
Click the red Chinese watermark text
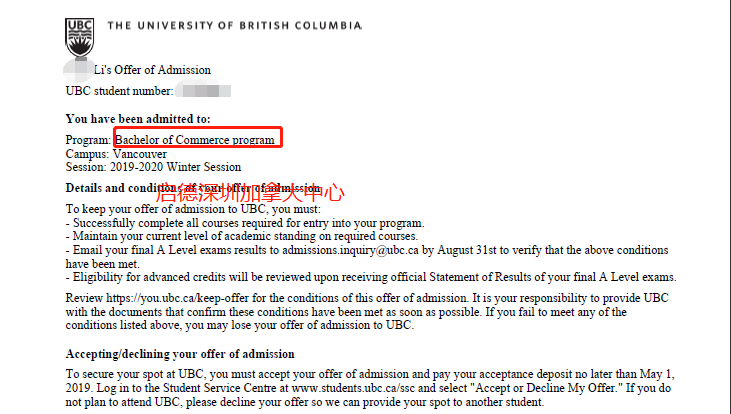[250, 192]
